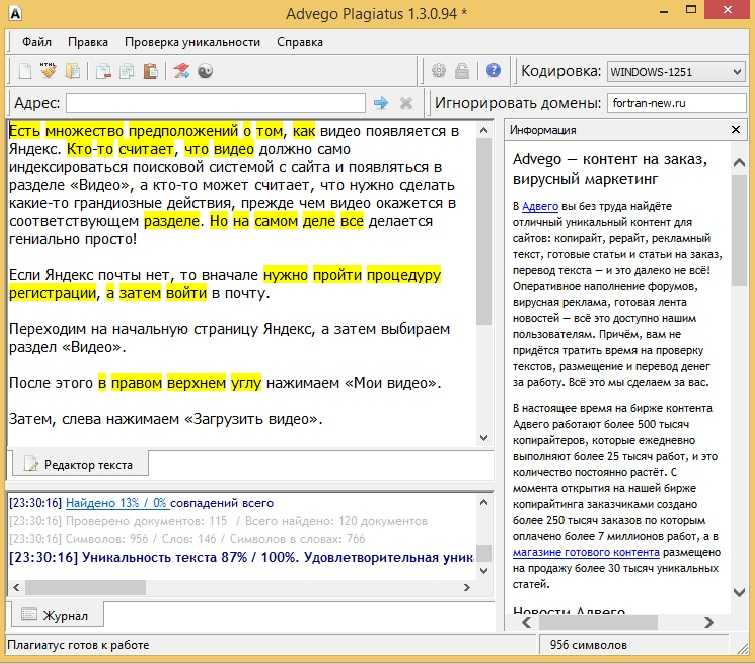Image resolution: width=755 pixels, height=664 pixels.
Task: Click the cut text icon
Action: [103, 71]
